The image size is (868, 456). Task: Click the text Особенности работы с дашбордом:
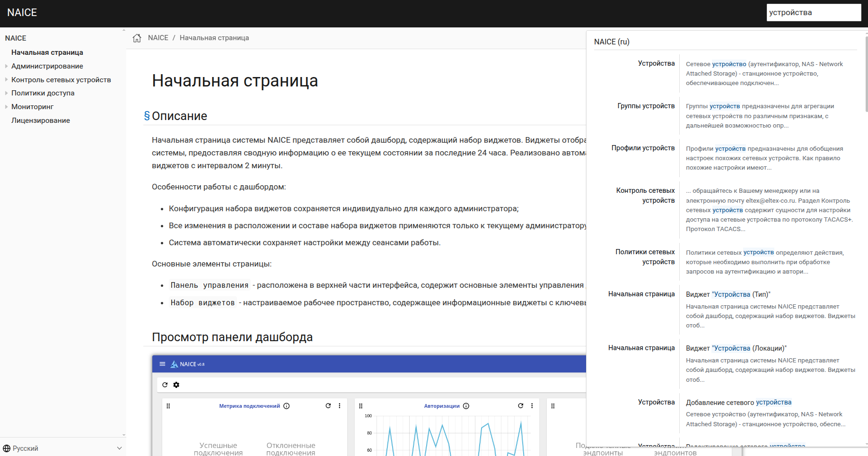pos(219,187)
